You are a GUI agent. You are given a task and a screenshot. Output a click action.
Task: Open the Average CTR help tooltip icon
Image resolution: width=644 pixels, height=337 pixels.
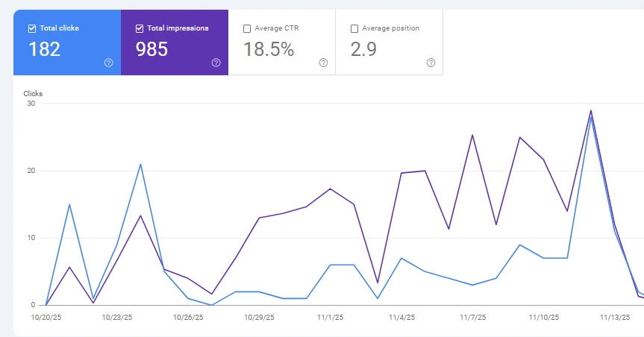[323, 63]
